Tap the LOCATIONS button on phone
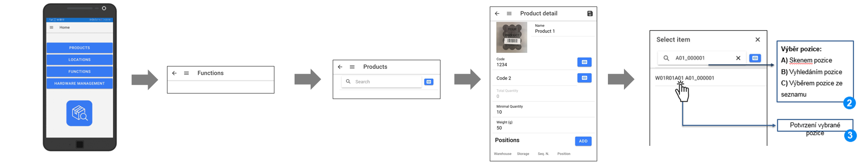Image resolution: width=868 pixels, height=167 pixels. (80, 60)
